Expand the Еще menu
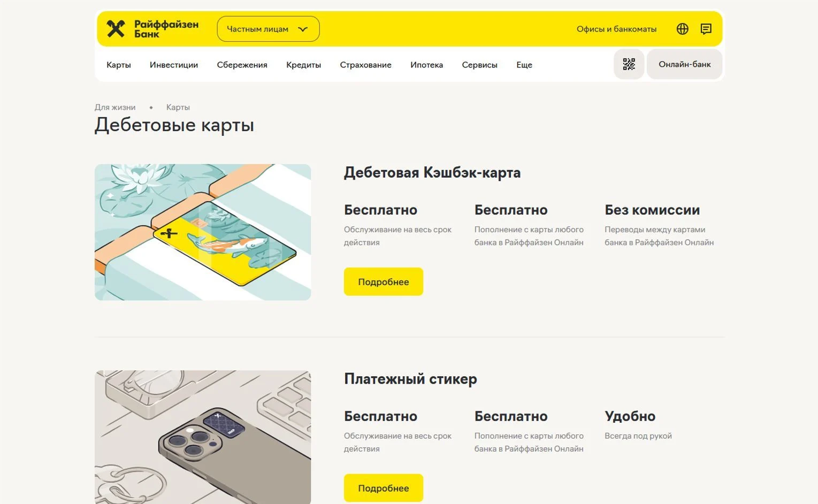 (x=524, y=65)
